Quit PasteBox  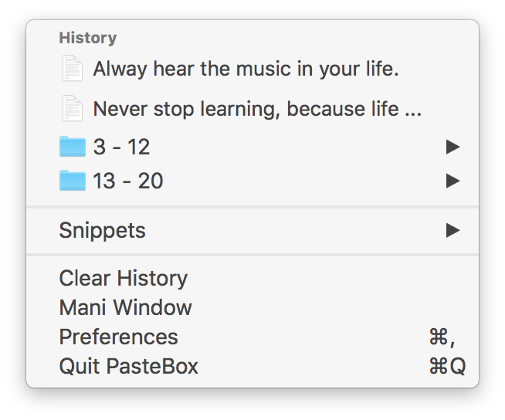tap(128, 366)
